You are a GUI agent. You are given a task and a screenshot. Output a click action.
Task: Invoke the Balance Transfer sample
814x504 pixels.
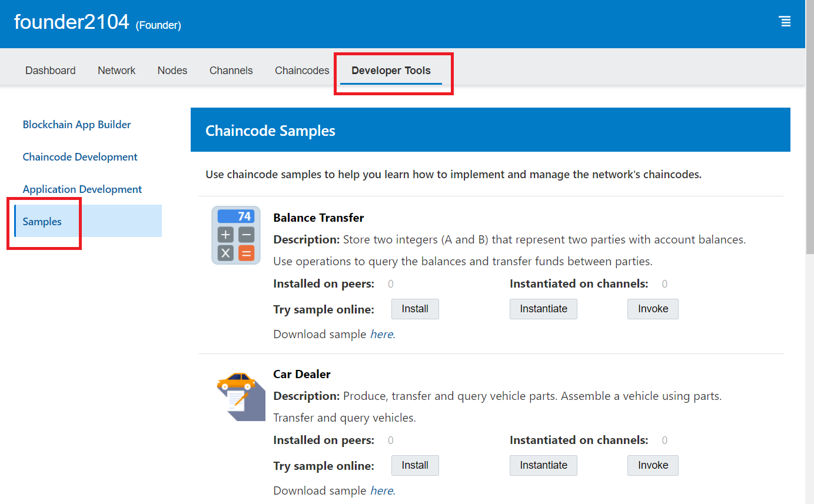[653, 309]
